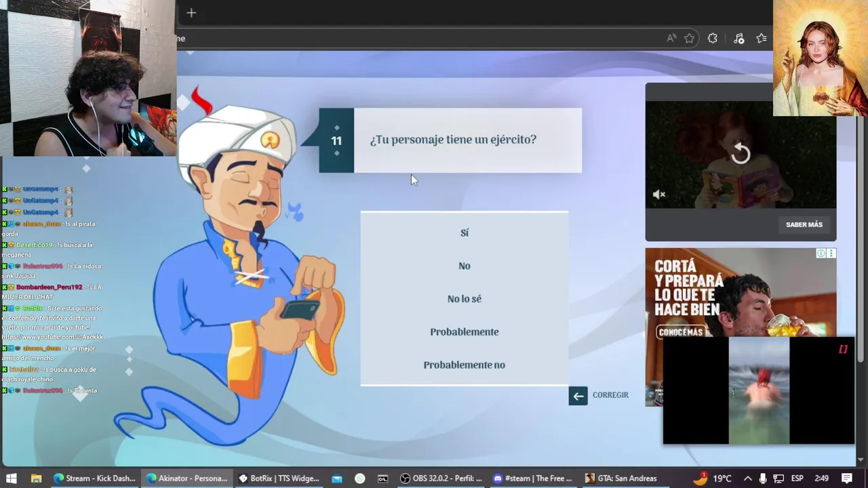This screenshot has height=488, width=868.
Task: Click chat username Bombardeen_Peru192
Action: click(x=49, y=287)
